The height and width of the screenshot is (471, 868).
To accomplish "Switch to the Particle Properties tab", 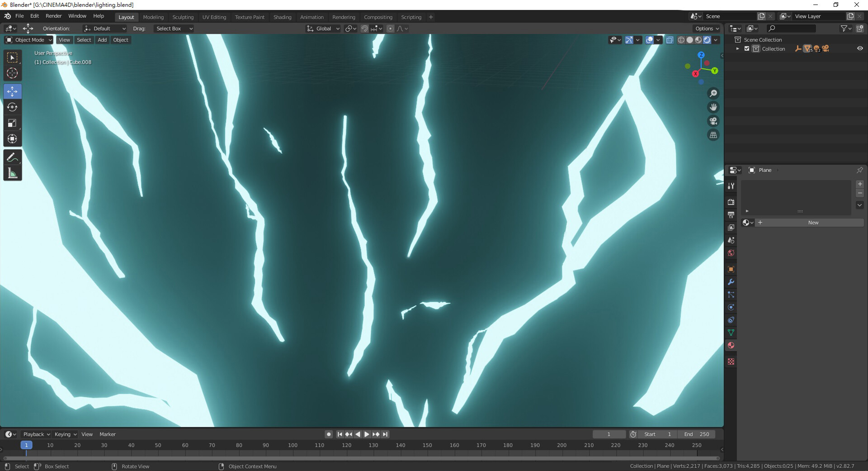I will click(731, 295).
